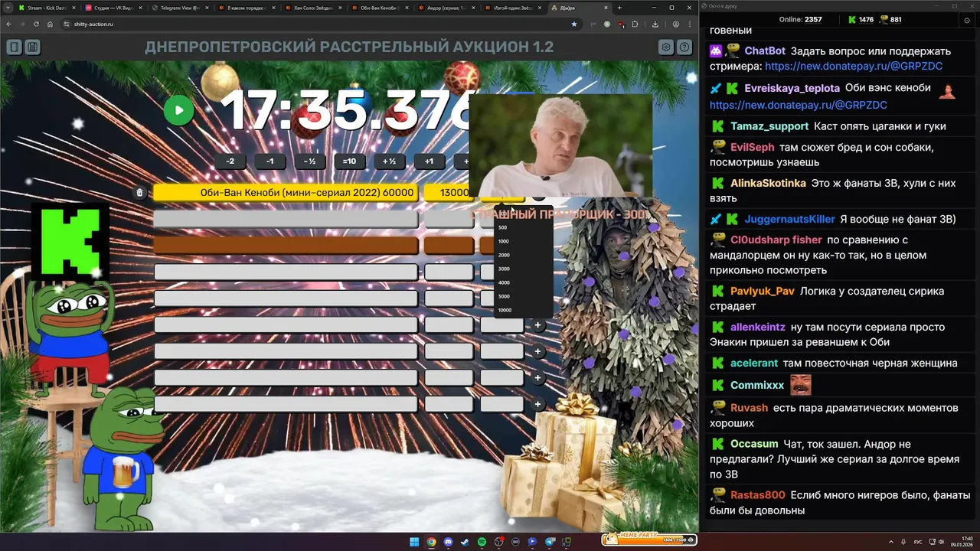Open the help question mark icon
Viewport: 980px width, 551px height.
click(684, 47)
